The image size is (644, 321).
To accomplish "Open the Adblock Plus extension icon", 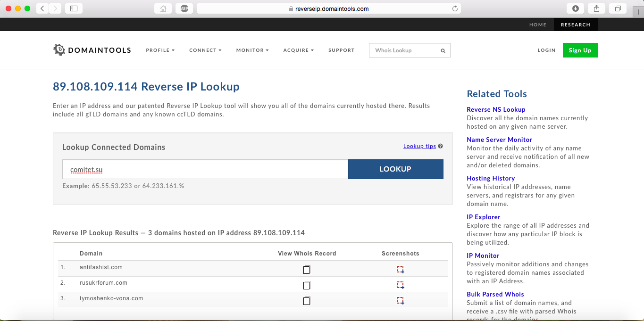I will (x=184, y=8).
